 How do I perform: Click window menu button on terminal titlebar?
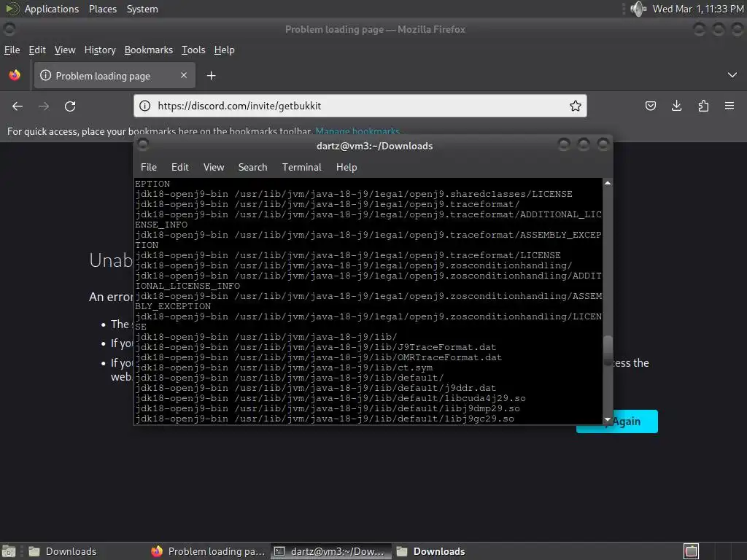[142, 144]
